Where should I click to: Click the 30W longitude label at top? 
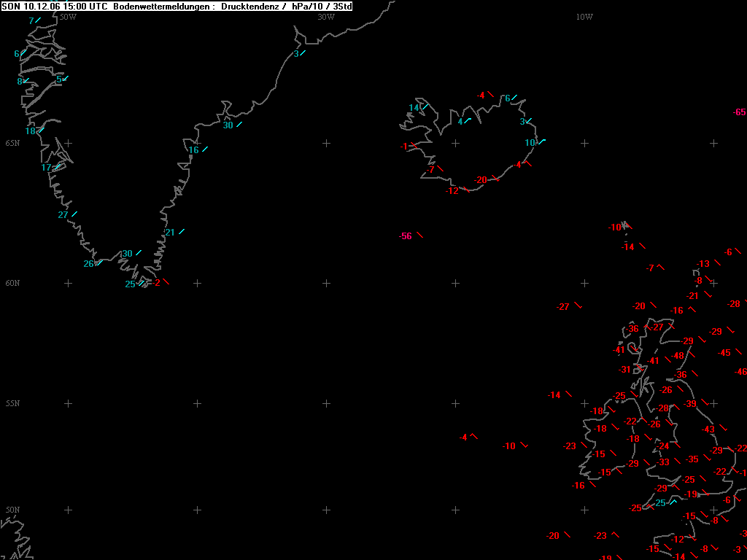coord(326,17)
